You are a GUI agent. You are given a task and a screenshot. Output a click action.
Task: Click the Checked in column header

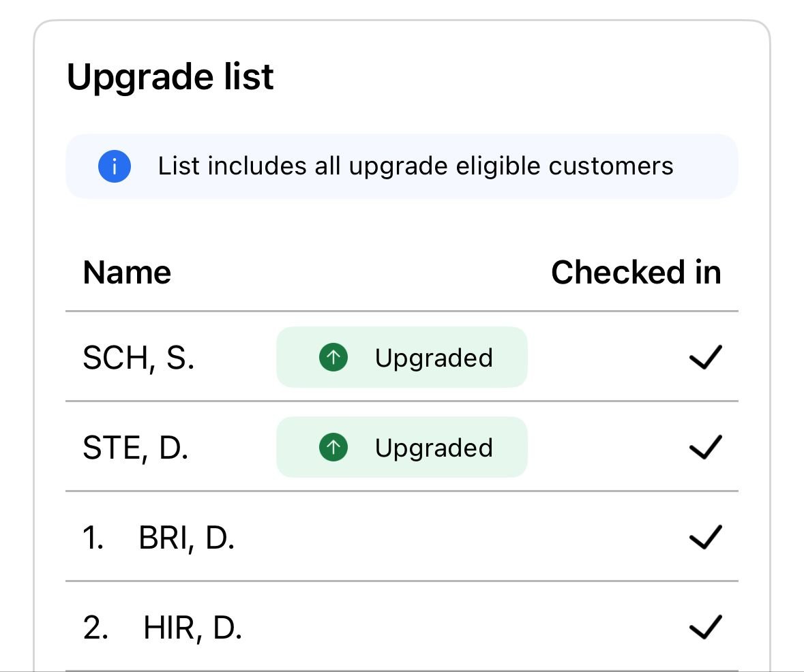(636, 273)
